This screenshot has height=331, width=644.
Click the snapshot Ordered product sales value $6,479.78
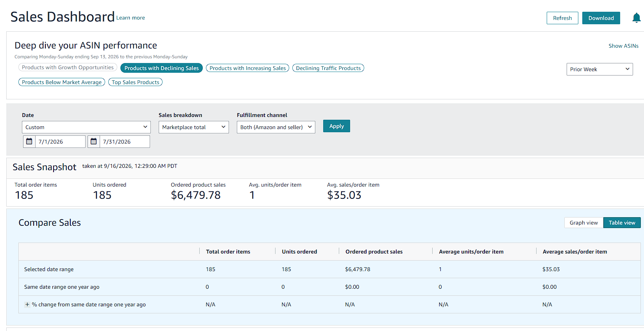click(196, 195)
